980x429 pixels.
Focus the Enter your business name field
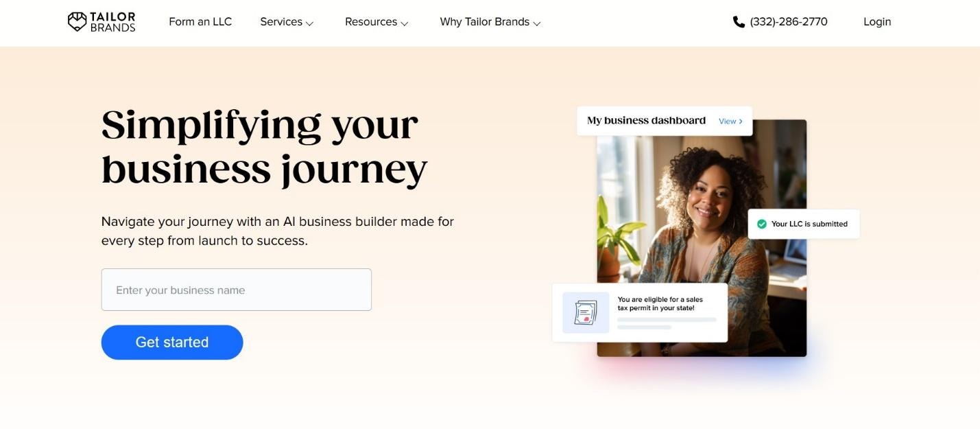[237, 290]
